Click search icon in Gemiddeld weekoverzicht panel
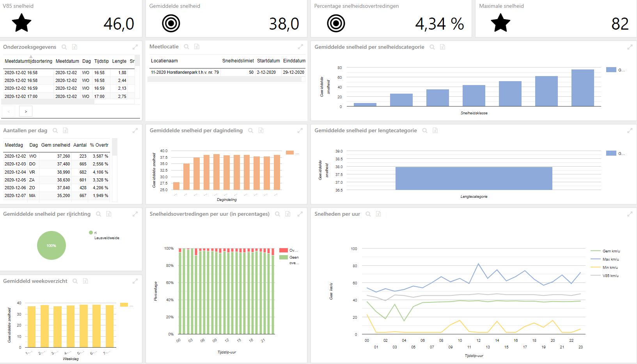Image resolution: width=637 pixels, height=364 pixels. coord(75,281)
